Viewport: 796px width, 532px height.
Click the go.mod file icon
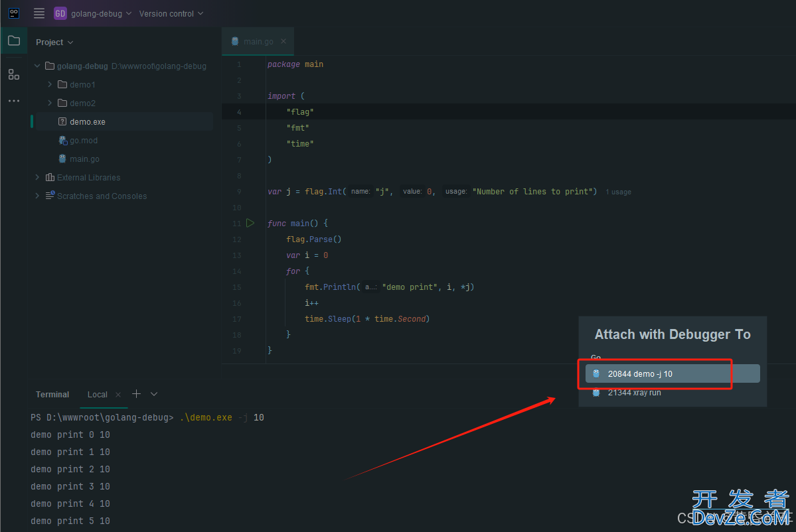click(62, 141)
